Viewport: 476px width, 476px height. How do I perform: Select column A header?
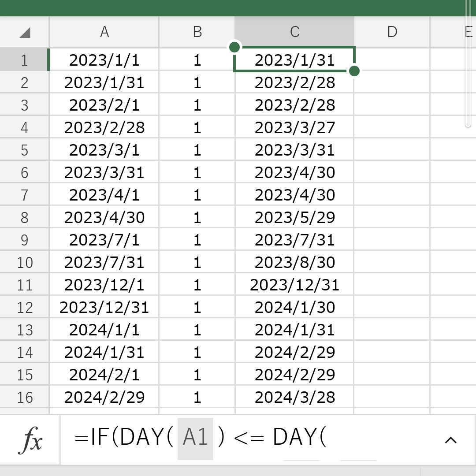tap(104, 32)
